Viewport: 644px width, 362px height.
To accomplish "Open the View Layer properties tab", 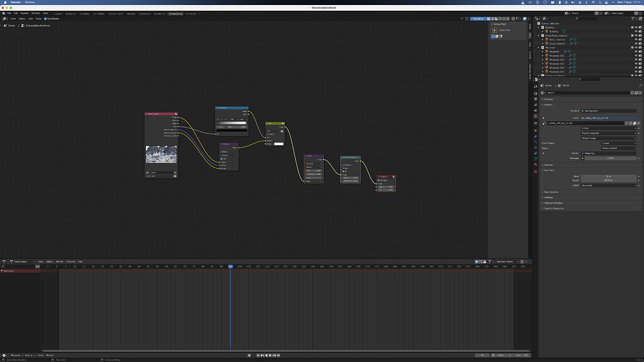I will [536, 105].
